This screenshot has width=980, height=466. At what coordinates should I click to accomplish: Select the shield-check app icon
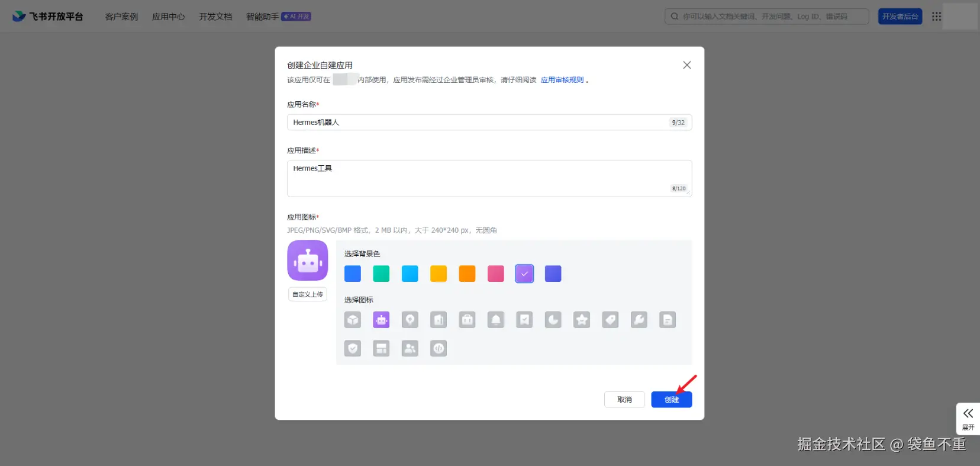click(x=353, y=349)
